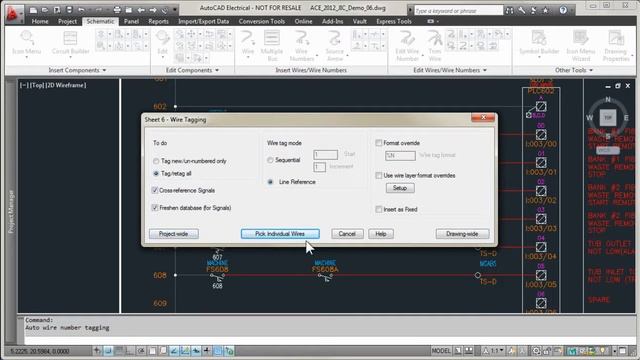Select Tag/retag all radio button
The height and width of the screenshot is (360, 640).
(156, 173)
